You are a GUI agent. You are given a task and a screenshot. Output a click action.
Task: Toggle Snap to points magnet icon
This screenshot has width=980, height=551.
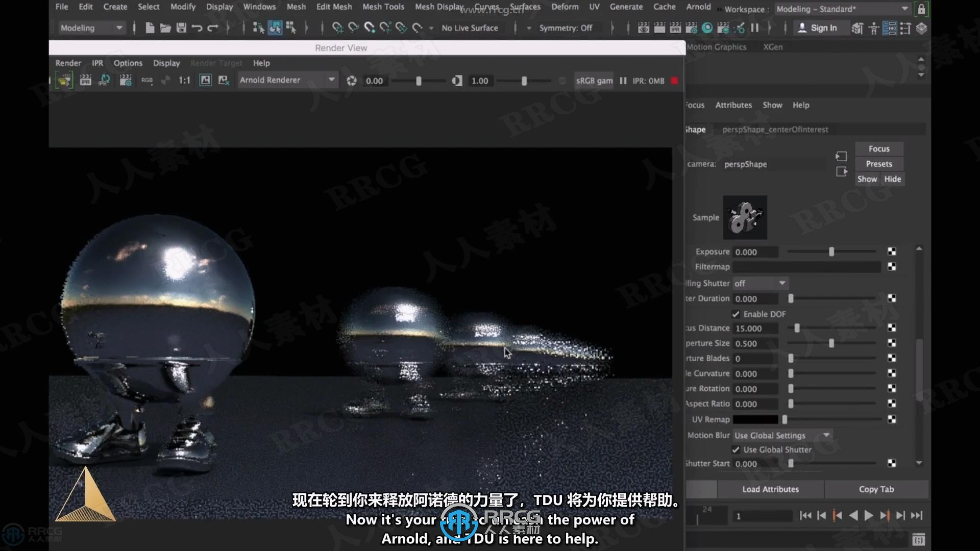click(x=370, y=28)
